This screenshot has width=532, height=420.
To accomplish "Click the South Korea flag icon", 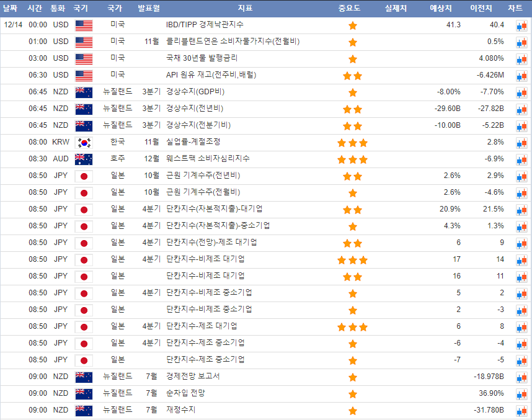I will coord(84,142).
